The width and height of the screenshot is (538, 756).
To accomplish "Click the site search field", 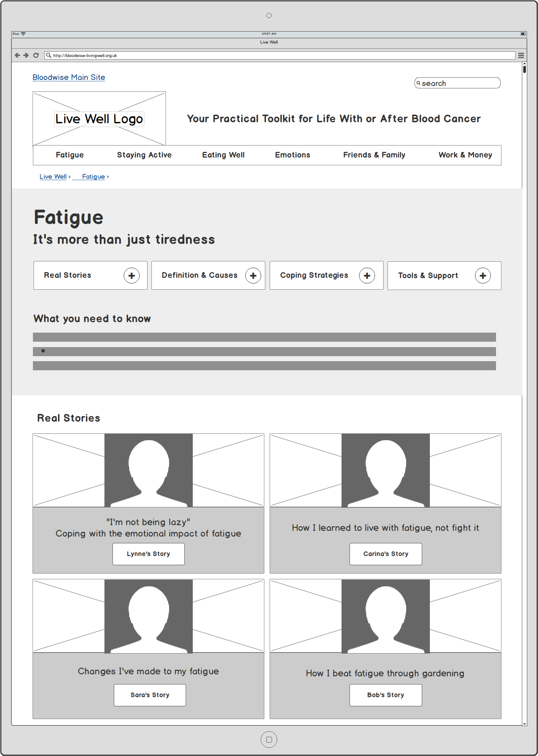I will pyautogui.click(x=457, y=83).
